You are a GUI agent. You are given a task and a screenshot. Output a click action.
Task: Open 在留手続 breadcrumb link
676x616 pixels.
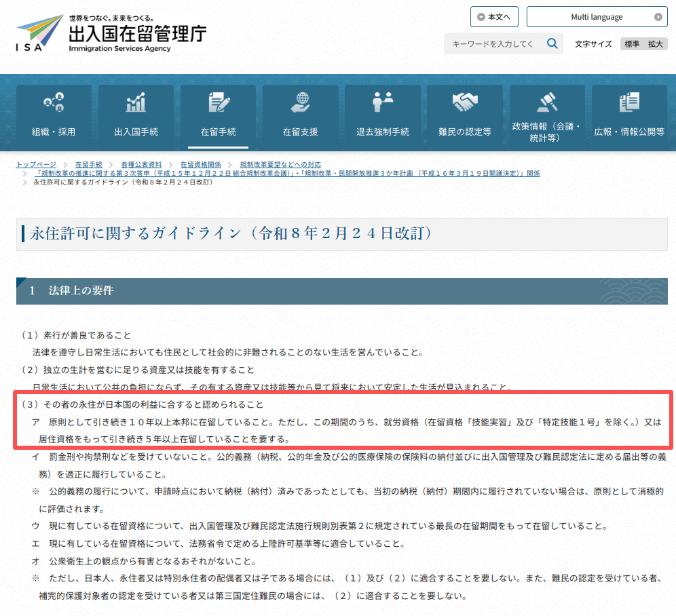coord(88,165)
